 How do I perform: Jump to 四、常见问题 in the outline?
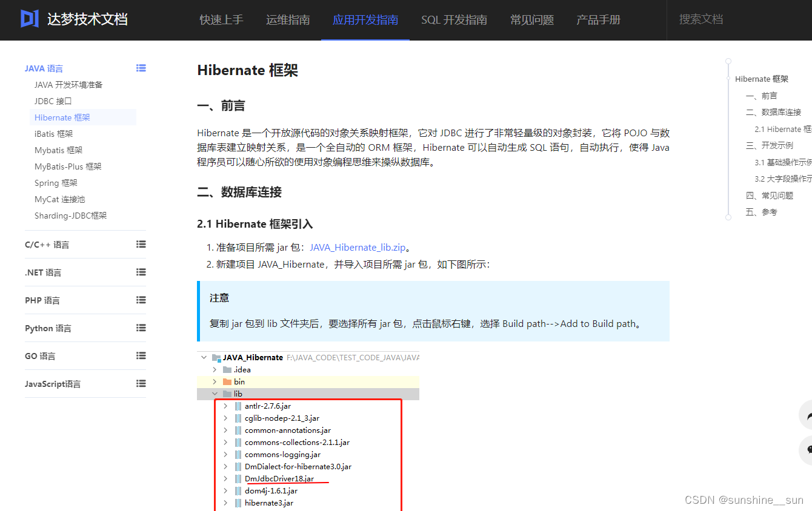(x=770, y=196)
